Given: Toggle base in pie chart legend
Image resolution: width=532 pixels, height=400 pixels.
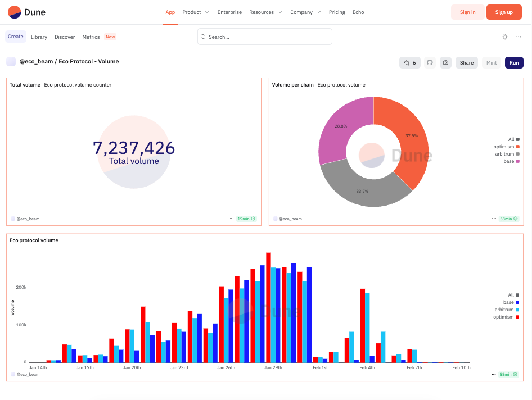Looking at the screenshot, I should (511, 161).
